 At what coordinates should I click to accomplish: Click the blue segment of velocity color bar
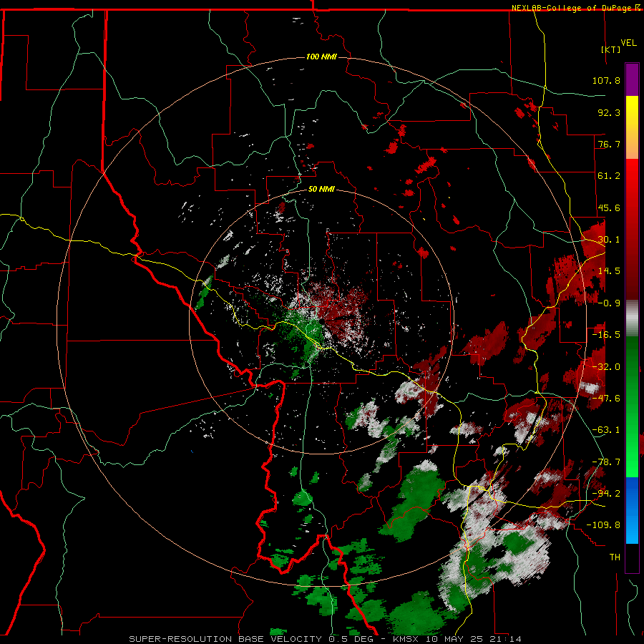[632, 510]
